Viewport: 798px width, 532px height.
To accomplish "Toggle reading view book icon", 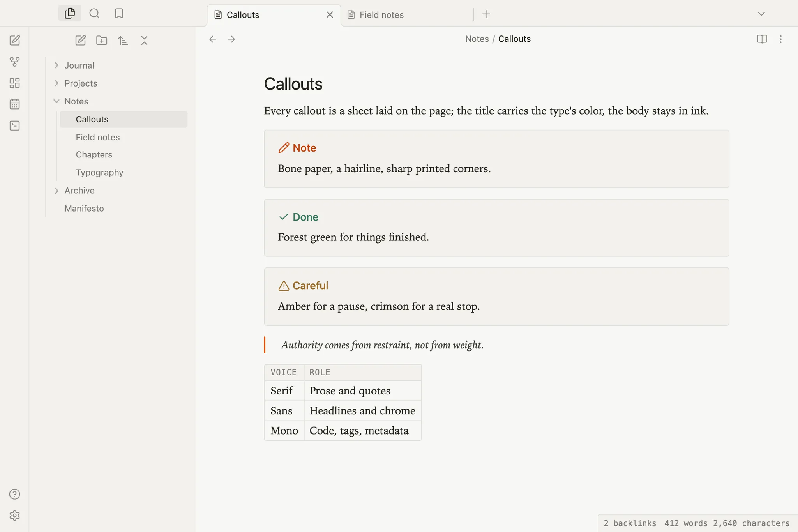I will [762, 39].
